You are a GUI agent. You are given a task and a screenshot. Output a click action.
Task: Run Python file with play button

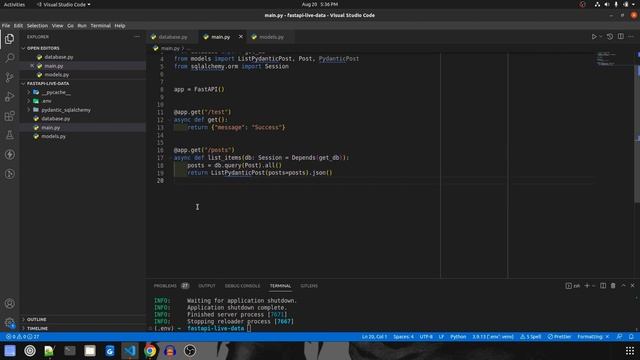pyautogui.click(x=594, y=37)
